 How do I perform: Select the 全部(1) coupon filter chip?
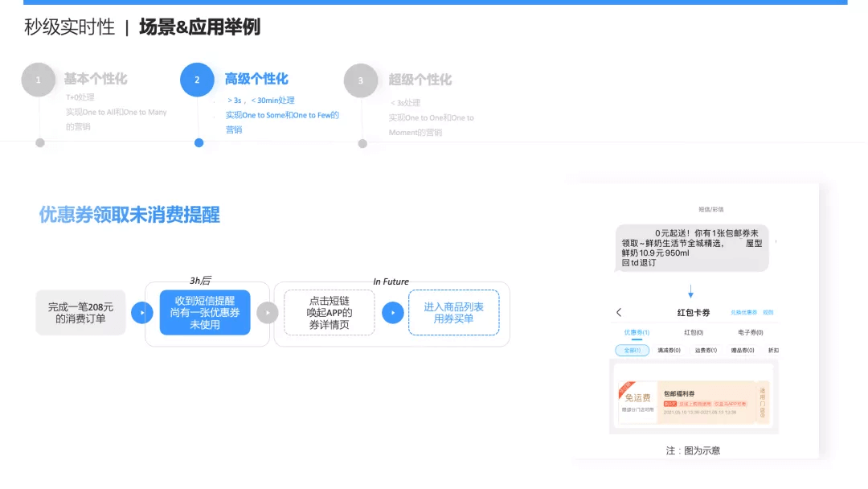633,350
